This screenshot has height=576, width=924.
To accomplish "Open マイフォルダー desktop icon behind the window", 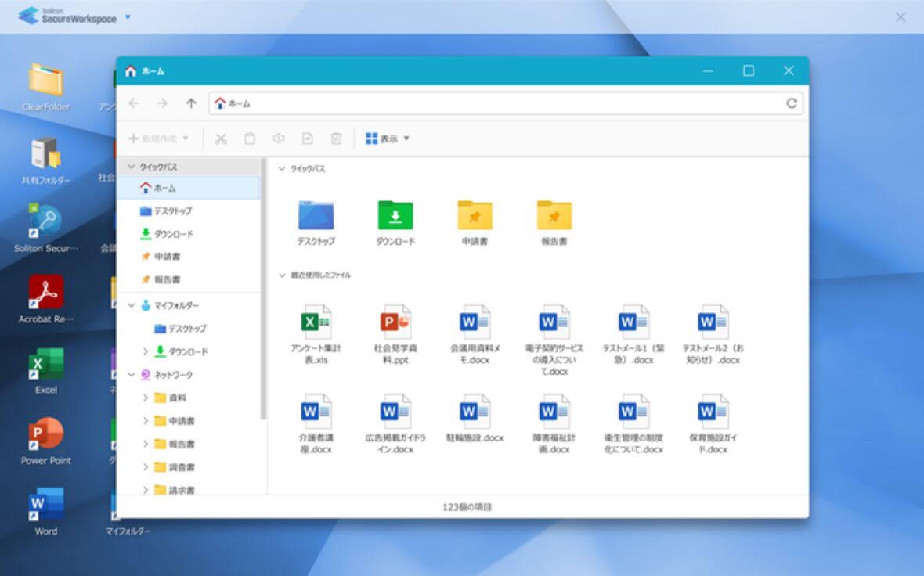I will 128,531.
